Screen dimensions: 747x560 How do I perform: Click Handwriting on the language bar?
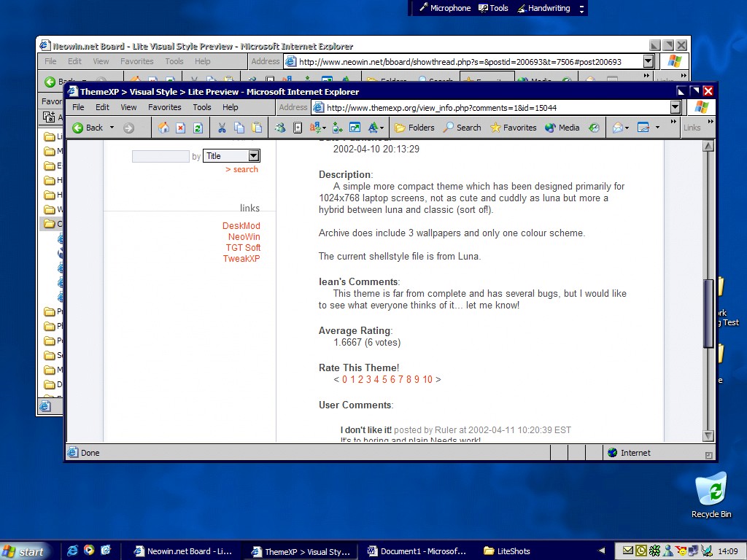point(544,8)
